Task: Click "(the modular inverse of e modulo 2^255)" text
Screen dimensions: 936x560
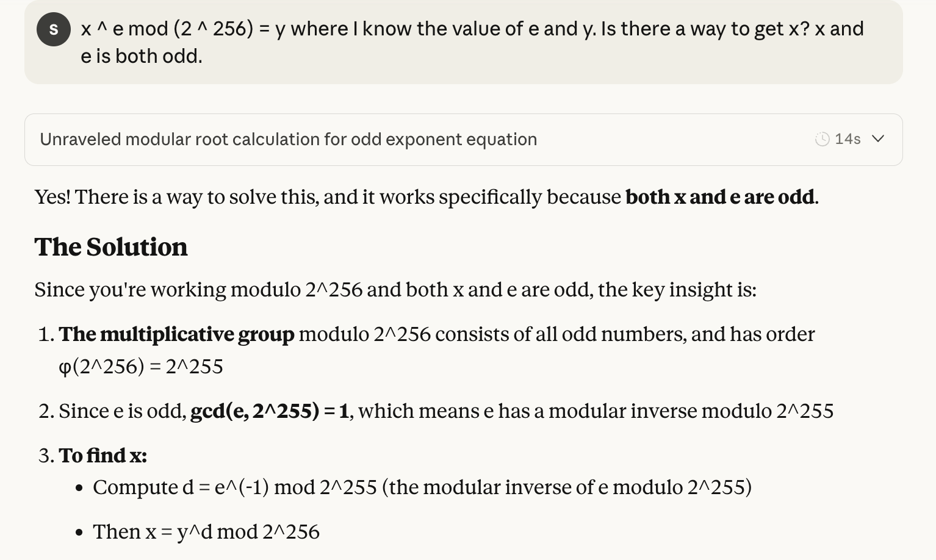Action: coord(567,487)
